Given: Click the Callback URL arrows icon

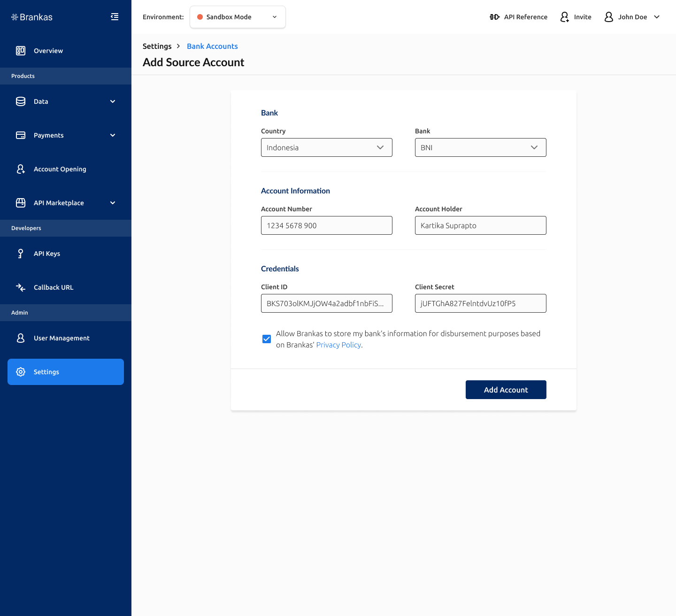Looking at the screenshot, I should point(21,287).
